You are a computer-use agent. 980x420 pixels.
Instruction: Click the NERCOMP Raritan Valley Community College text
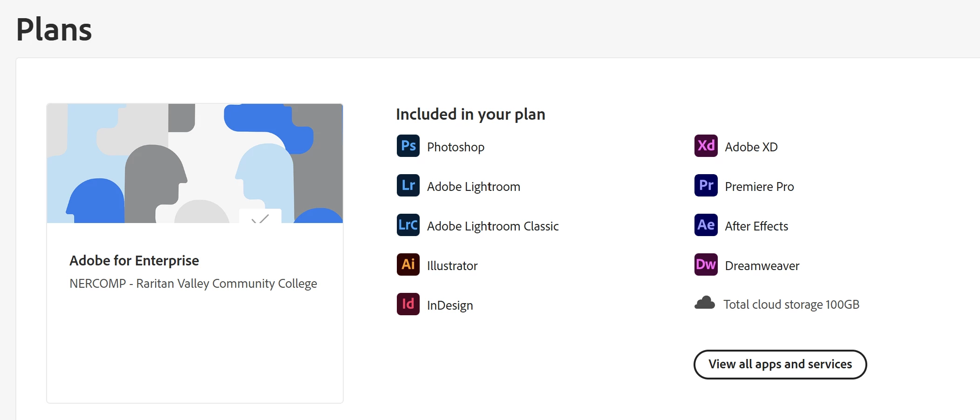coord(193,284)
